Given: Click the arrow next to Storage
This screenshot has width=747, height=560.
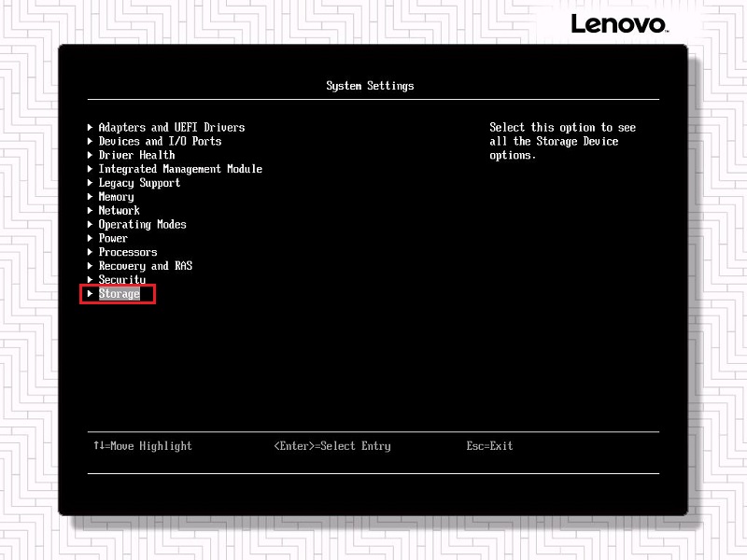Looking at the screenshot, I should tap(90, 294).
